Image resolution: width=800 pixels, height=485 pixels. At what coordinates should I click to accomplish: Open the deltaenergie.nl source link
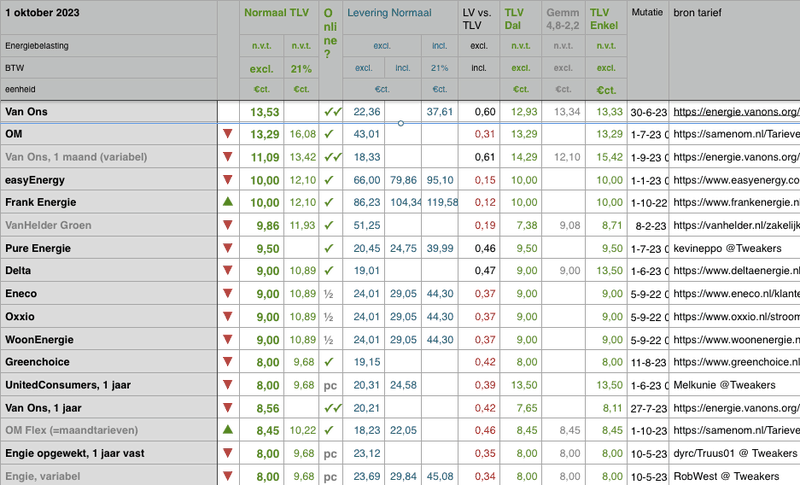736,271
